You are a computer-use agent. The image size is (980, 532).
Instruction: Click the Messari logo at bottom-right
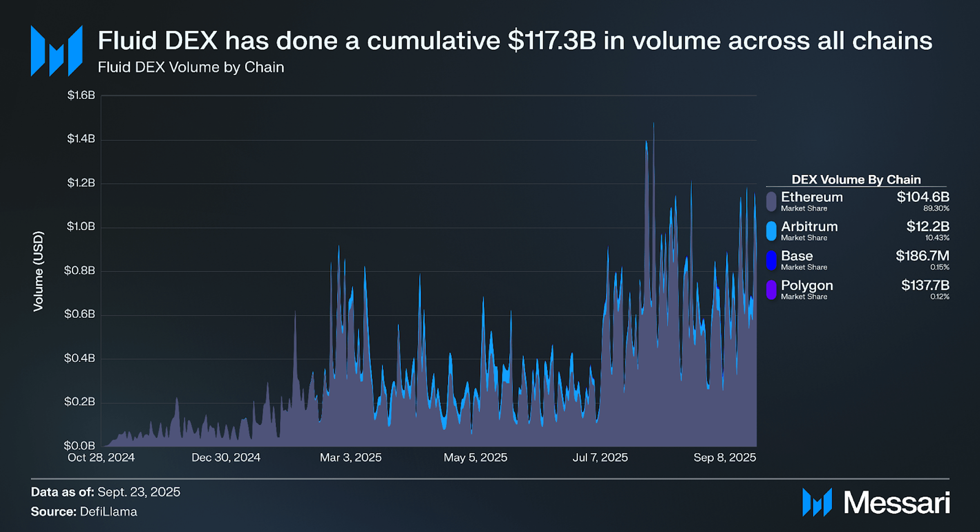click(x=876, y=502)
